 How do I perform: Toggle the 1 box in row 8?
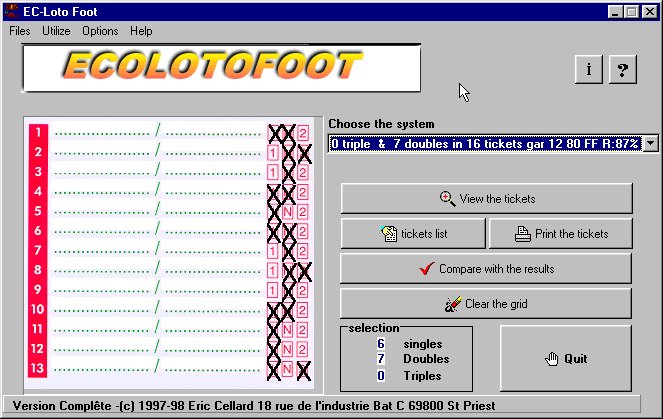tap(273, 271)
